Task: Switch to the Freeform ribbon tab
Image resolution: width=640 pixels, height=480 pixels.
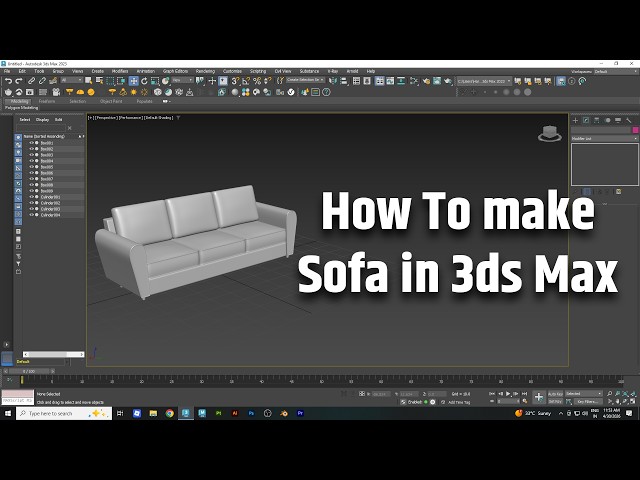Action: (47, 101)
